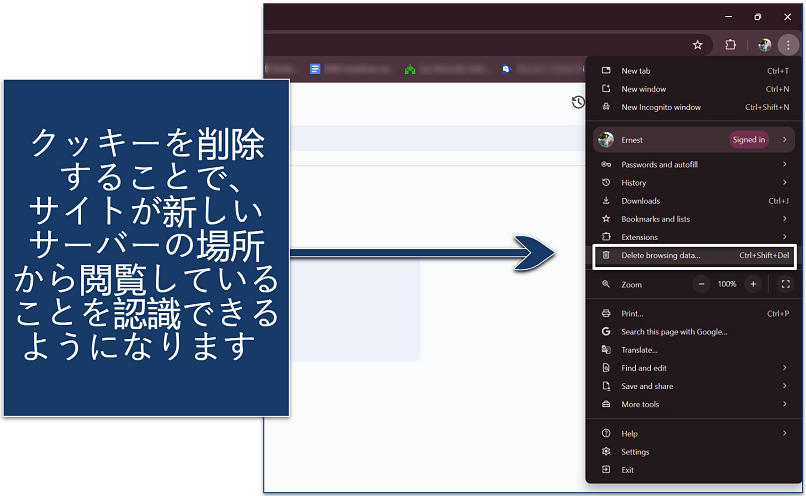
Task: Expand the Ernest profile submenu
Action: 785,140
